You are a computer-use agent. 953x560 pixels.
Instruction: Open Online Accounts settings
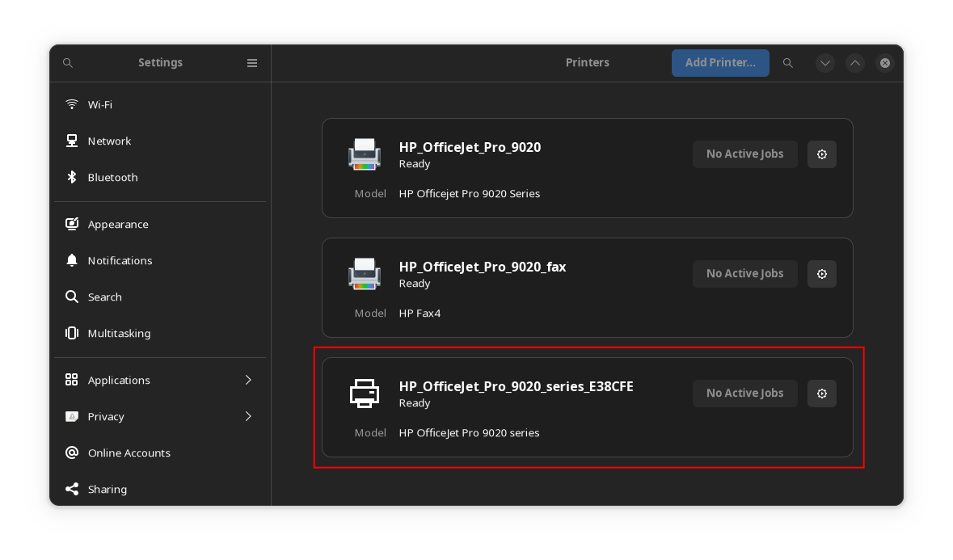coord(160,453)
